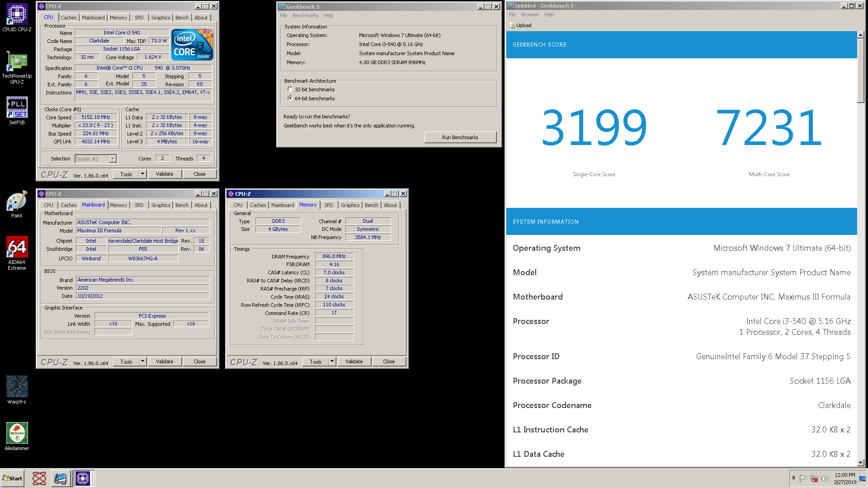Click the multi-core score 7231
Viewport: 868px width, 488px height.
[x=769, y=127]
